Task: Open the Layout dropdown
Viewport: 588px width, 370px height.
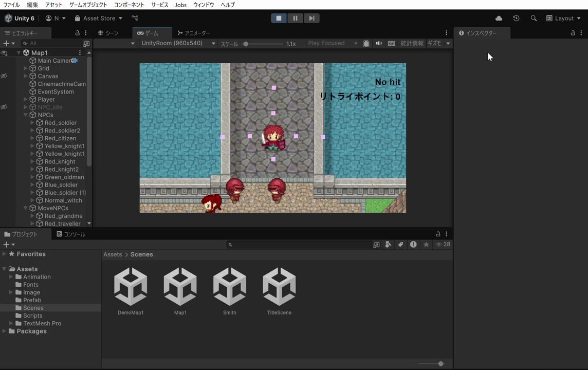Action: (x=563, y=18)
